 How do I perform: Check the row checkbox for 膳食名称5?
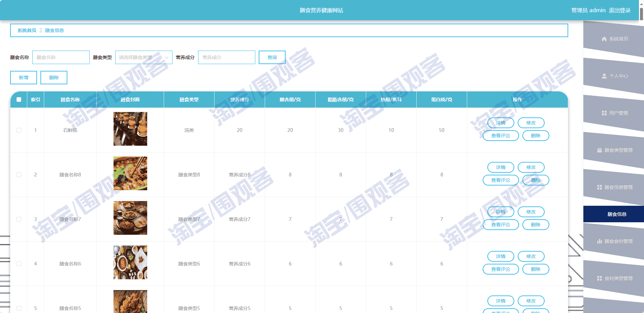(x=19, y=308)
